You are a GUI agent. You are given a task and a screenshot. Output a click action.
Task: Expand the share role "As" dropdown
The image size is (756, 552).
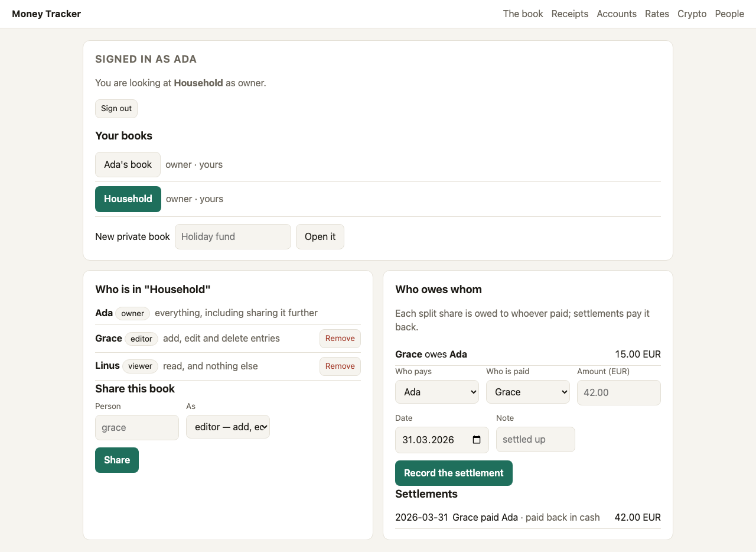coord(228,427)
